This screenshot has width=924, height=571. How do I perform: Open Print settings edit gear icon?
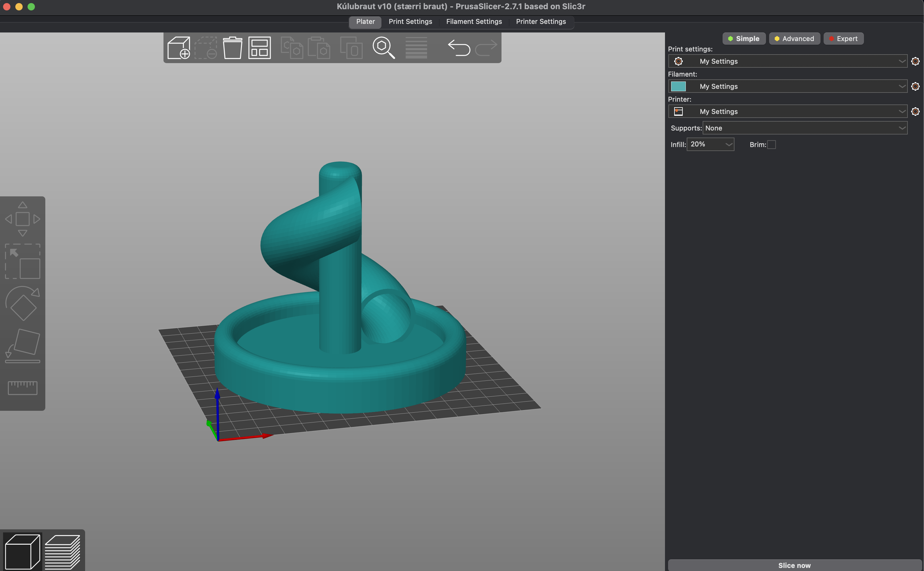915,61
